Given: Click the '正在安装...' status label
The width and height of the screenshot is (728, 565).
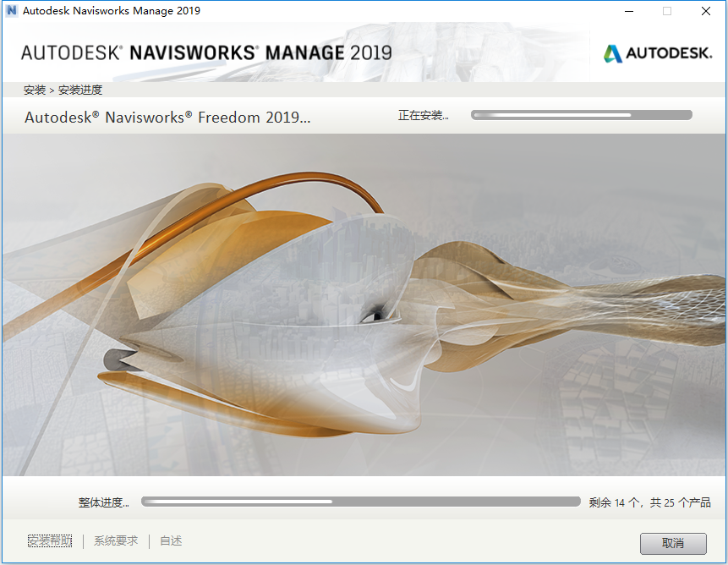Looking at the screenshot, I should [423, 115].
